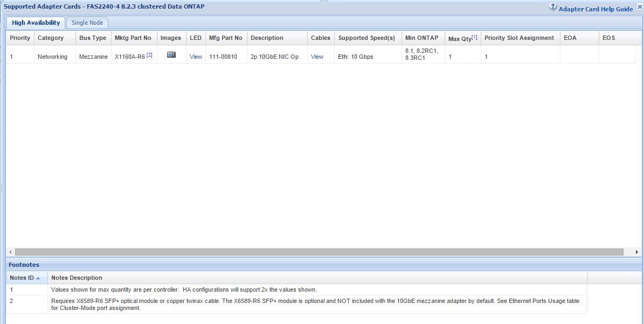Switch to the High Availability tab
644x324 pixels.
coord(36,23)
